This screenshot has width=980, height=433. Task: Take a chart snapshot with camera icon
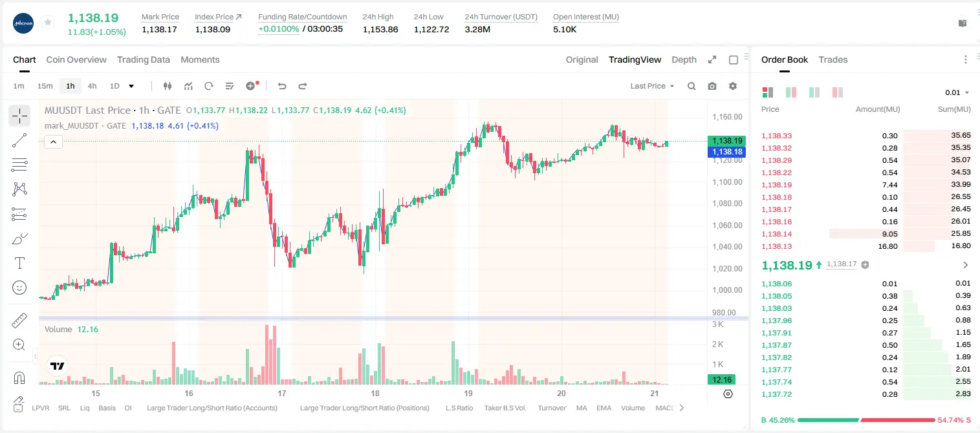(x=712, y=86)
